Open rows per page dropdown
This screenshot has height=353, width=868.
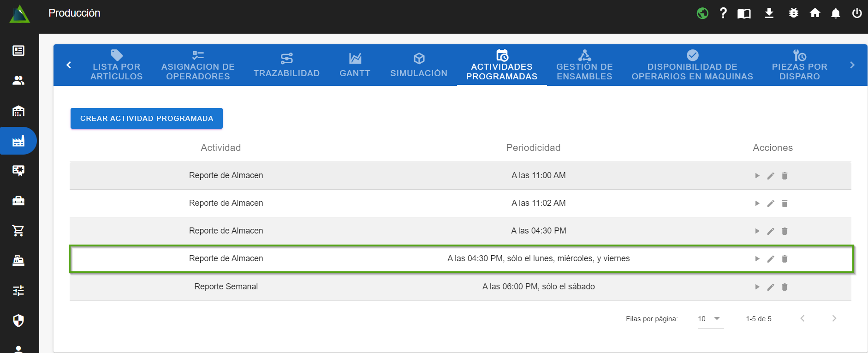tap(710, 319)
